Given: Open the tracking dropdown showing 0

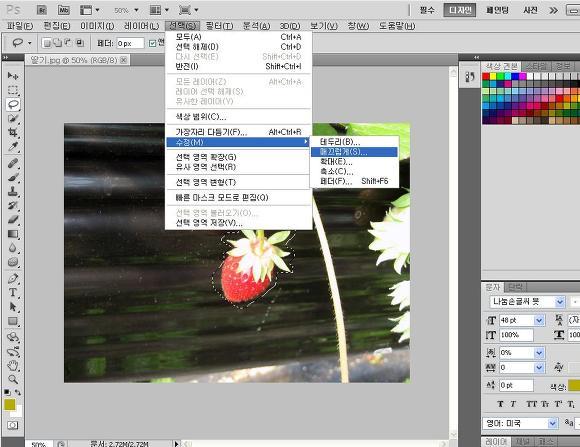Looking at the screenshot, I should 539,367.
